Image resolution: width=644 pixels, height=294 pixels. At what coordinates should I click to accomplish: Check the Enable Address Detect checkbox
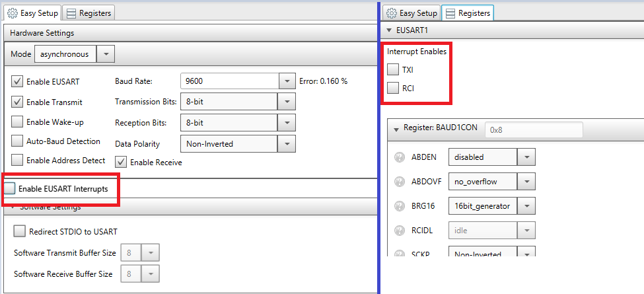pos(17,160)
